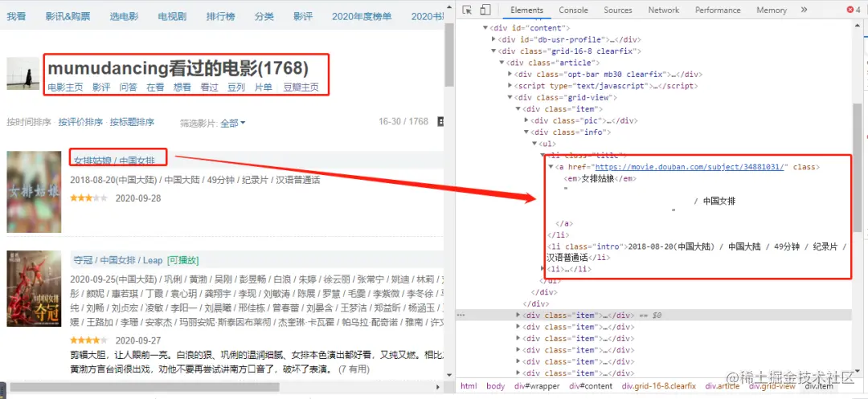
Task: Select body in DevTools breadcrumb
Action: click(x=495, y=386)
